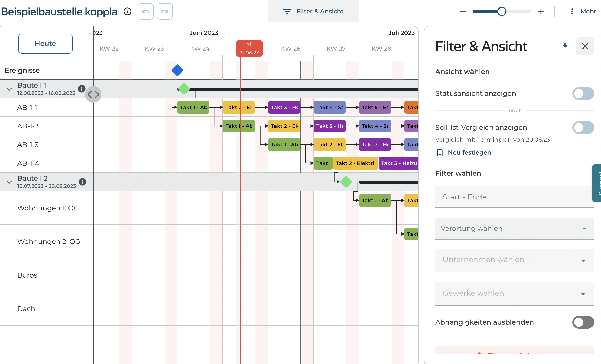Enable Statusansicht anzeigen toggle
Viewport: 601px width, 364px height.
tap(583, 93)
